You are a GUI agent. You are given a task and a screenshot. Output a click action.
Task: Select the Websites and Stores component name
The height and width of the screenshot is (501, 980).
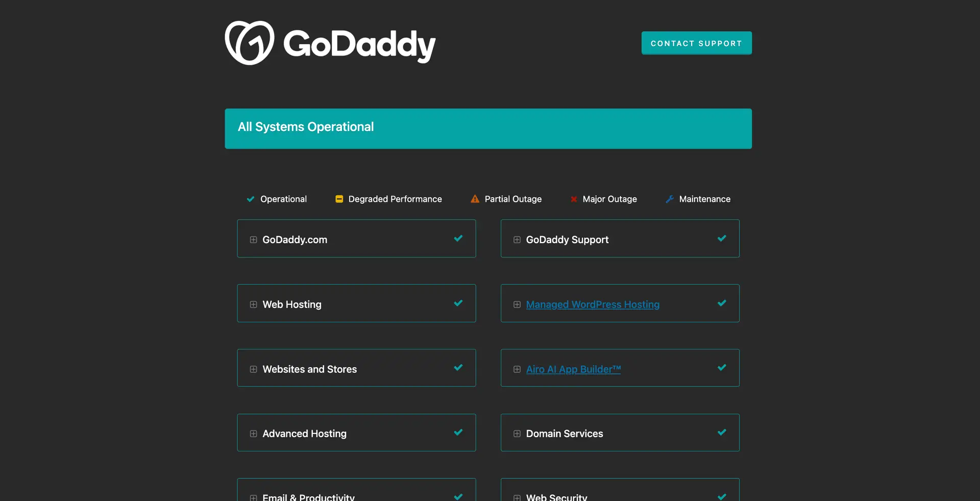pyautogui.click(x=309, y=369)
